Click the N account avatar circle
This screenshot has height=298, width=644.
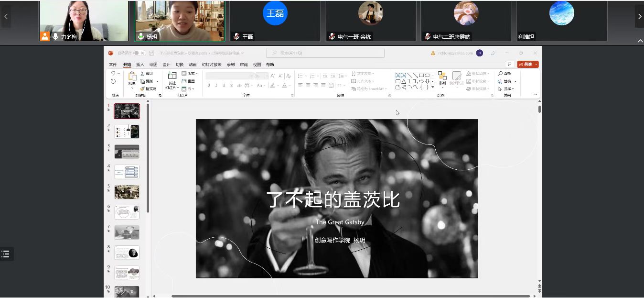480,53
